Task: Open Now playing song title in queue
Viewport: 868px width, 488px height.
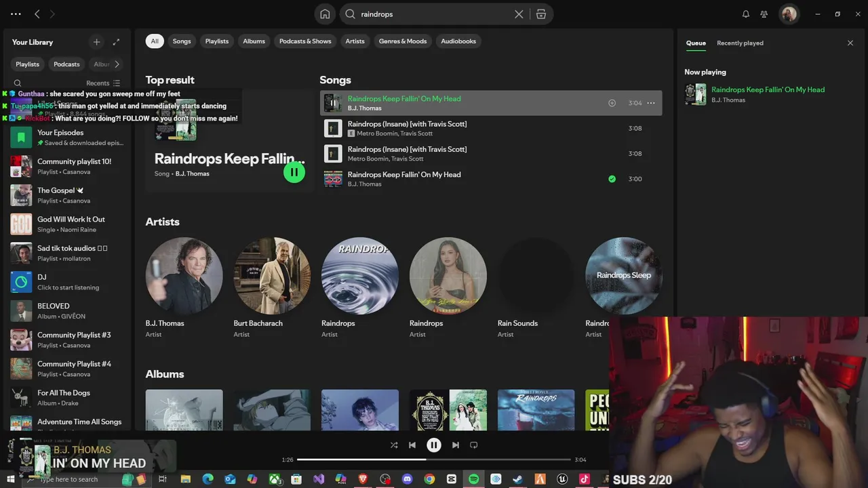Action: (x=768, y=89)
